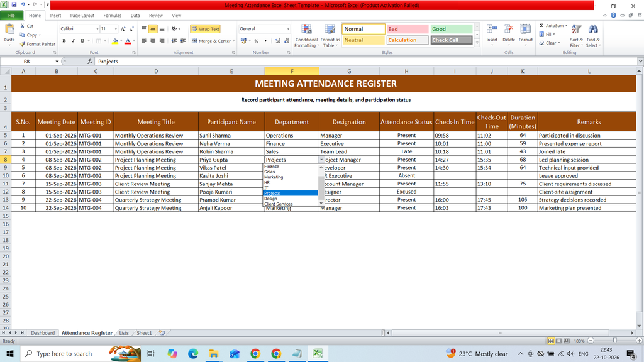Apply the Neutral cell style
Screen dimensions: 644x362
click(364, 40)
